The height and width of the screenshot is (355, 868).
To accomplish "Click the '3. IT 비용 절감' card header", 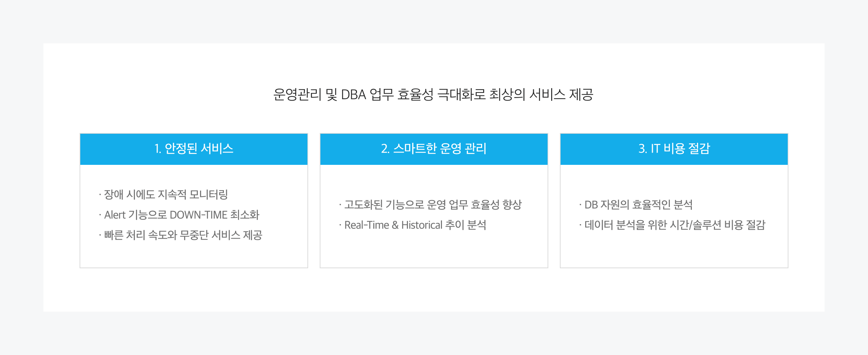I will pos(674,149).
